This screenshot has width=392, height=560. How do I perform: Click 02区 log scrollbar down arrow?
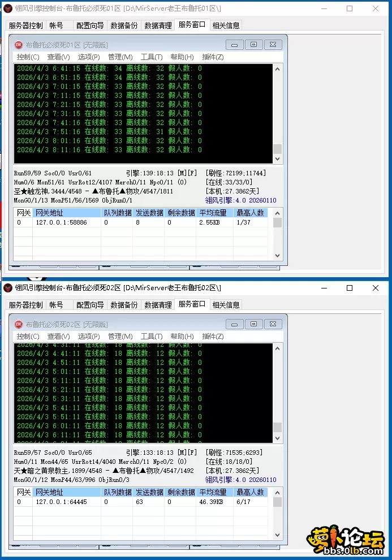point(277,438)
